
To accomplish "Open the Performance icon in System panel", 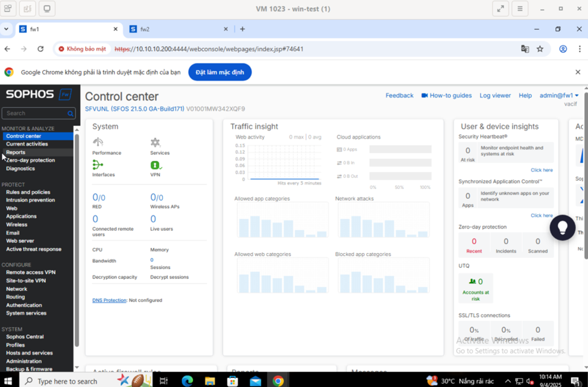I will click(98, 142).
